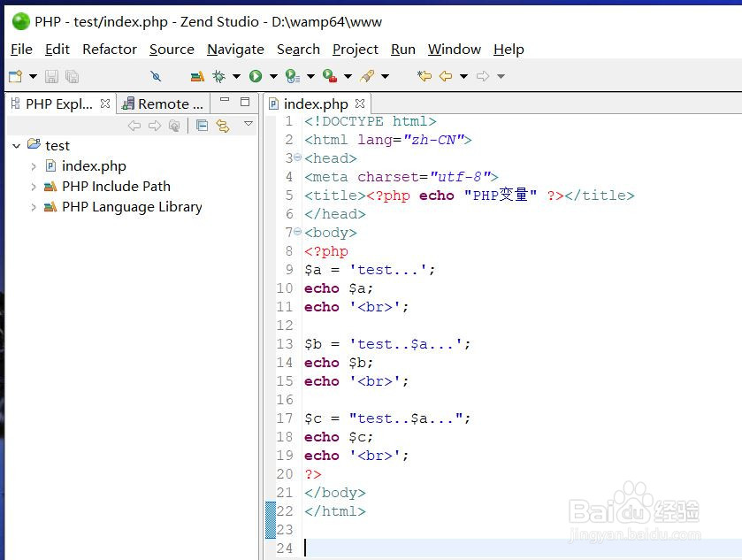742x560 pixels.
Task: Place cursor on empty line 24
Action: tap(523, 548)
